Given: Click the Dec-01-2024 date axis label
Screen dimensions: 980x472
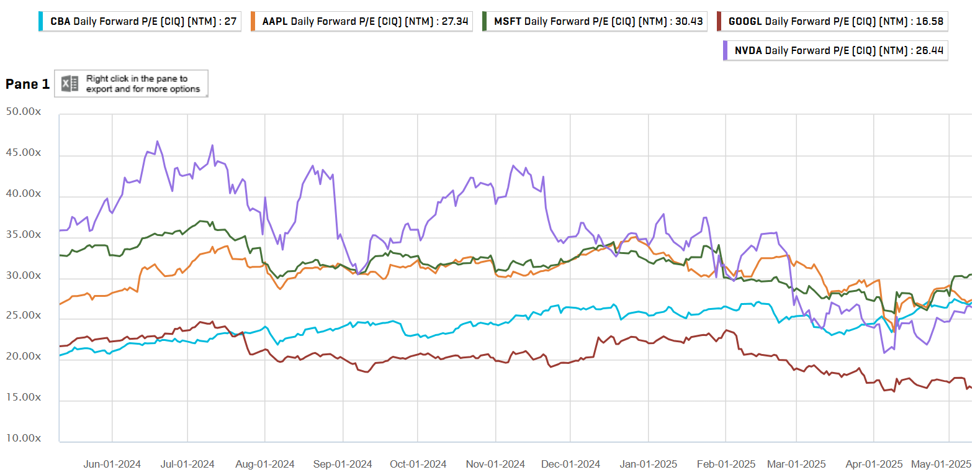Looking at the screenshot, I should tap(570, 464).
